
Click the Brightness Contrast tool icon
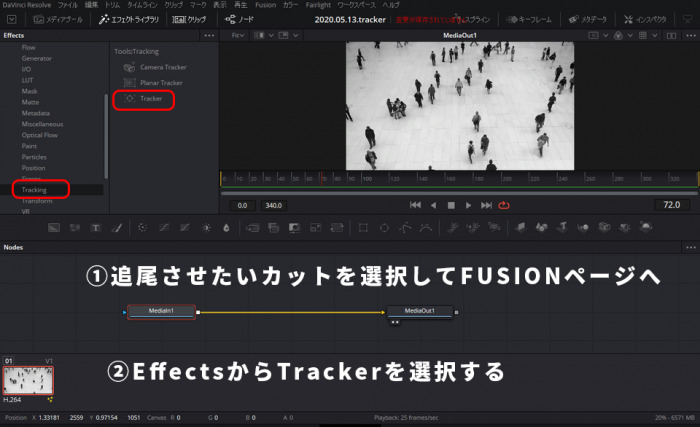tap(206, 228)
